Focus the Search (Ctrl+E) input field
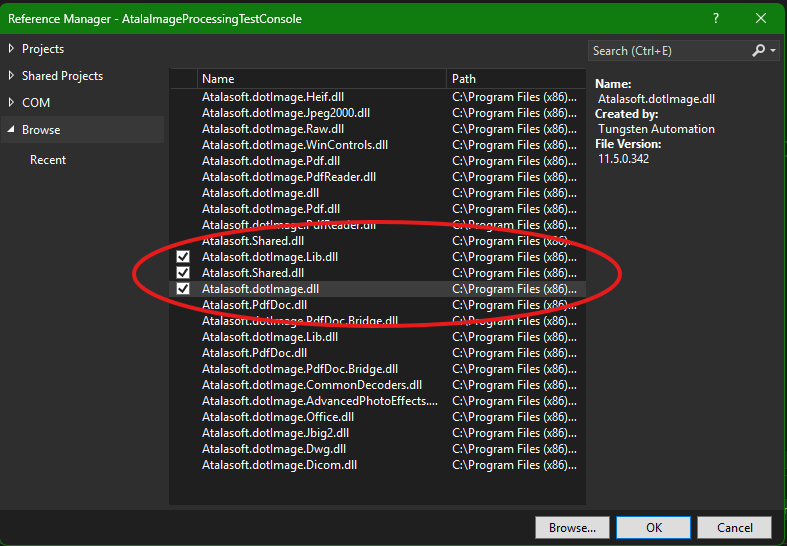This screenshot has width=787, height=546. click(x=668, y=50)
